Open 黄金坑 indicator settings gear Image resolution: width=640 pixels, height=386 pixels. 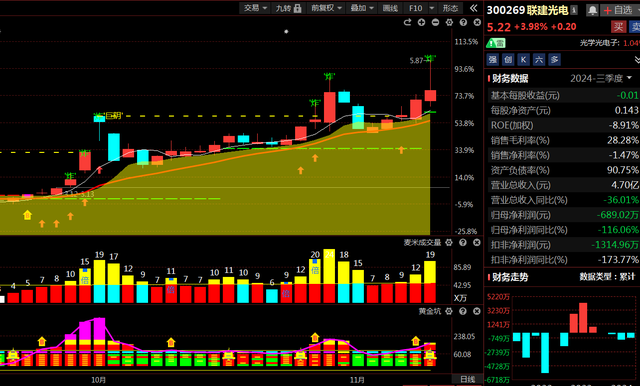click(449, 311)
